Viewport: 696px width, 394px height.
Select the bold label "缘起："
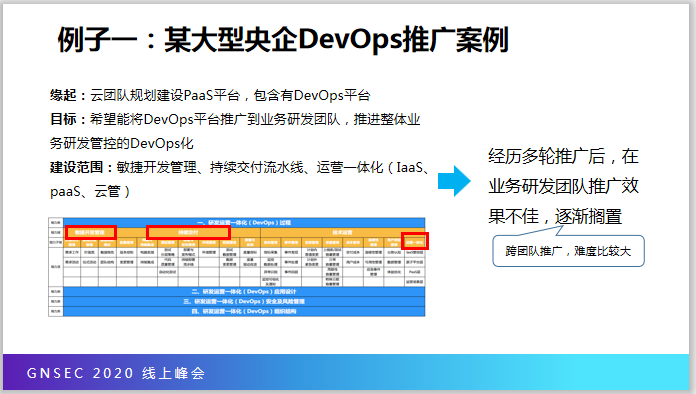pyautogui.click(x=69, y=95)
